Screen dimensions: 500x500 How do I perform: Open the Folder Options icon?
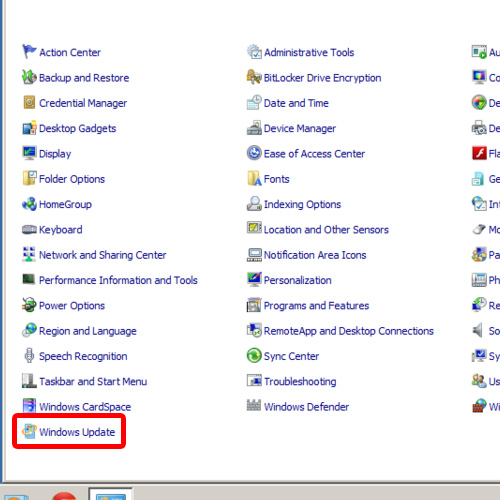[29, 179]
